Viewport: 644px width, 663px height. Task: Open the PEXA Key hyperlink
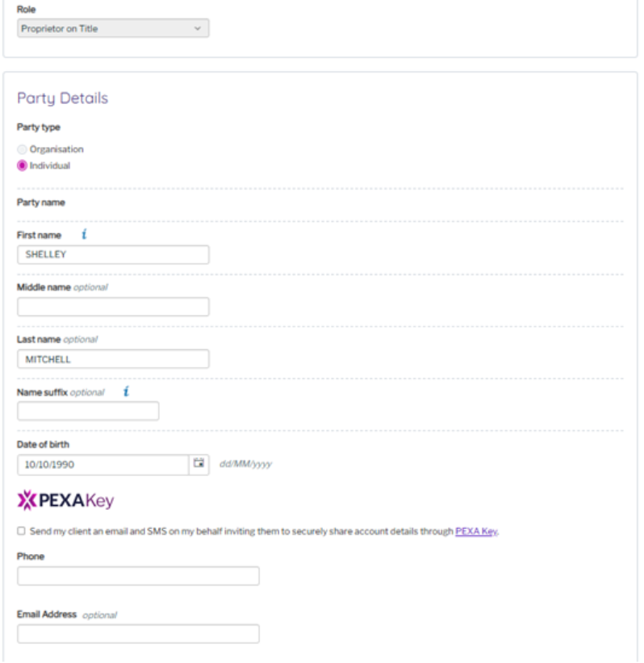475,532
